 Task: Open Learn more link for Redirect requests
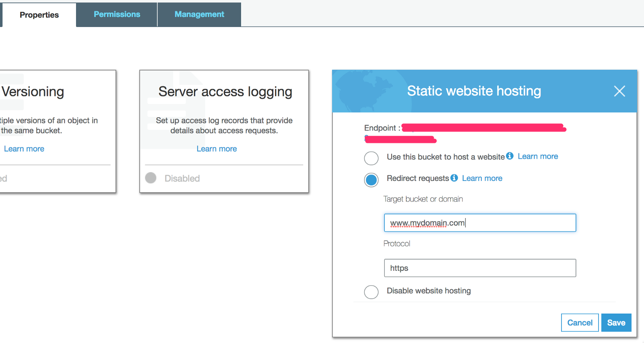pyautogui.click(x=482, y=178)
